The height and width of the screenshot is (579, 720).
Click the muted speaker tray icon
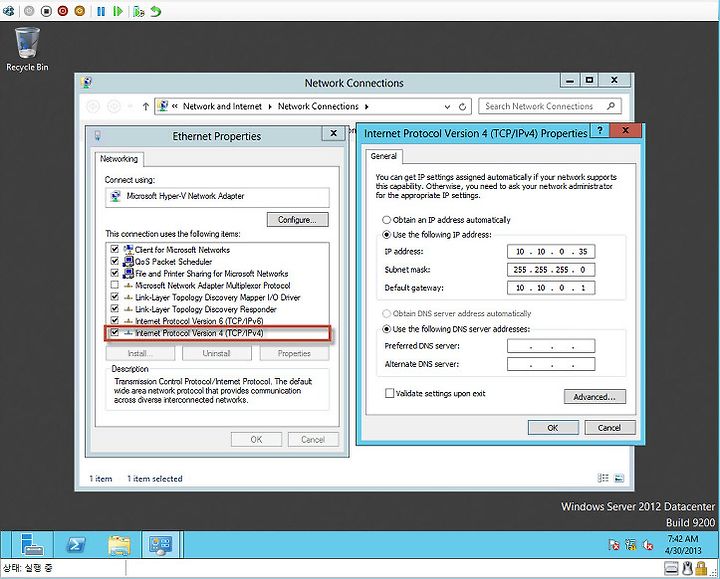pyautogui.click(x=648, y=545)
